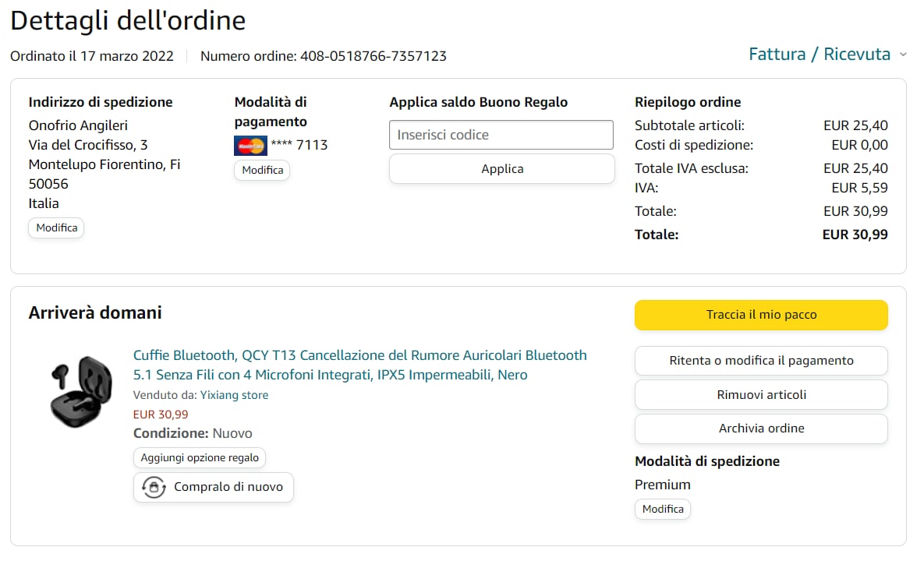Archive this order with Archivia ordine
This screenshot has height=561, width=924.
coord(761,429)
